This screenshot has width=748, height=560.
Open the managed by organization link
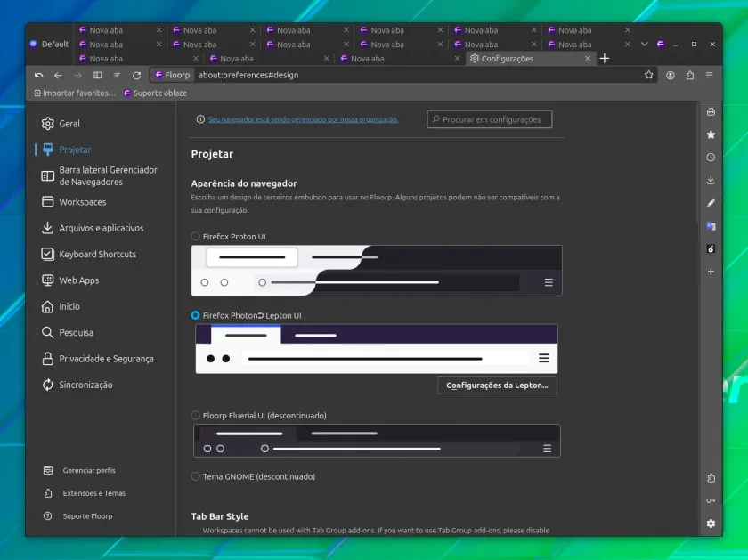[x=303, y=119]
